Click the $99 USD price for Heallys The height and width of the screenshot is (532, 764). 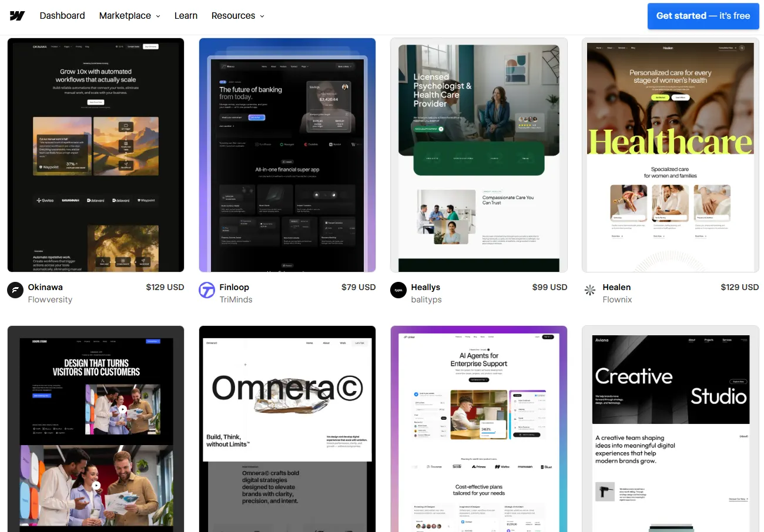click(550, 287)
